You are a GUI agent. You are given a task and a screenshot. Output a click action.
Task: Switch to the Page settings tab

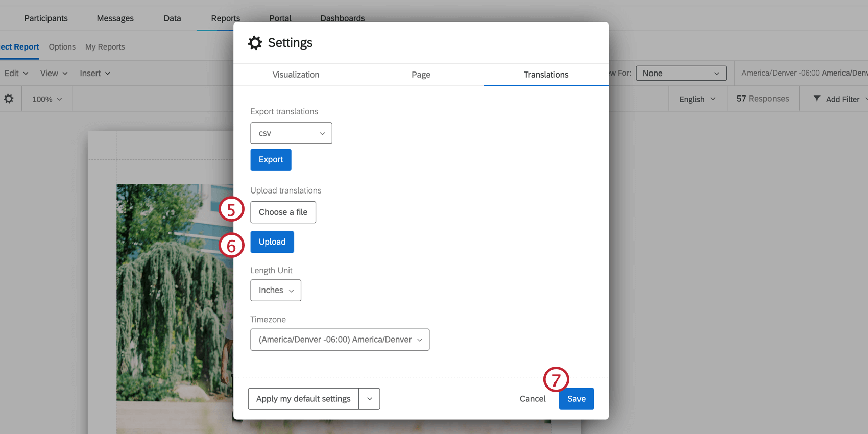tap(421, 75)
